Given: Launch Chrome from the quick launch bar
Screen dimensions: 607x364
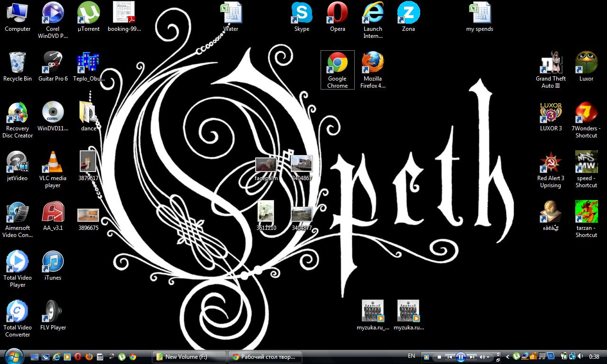Looking at the screenshot, I should 133,357.
